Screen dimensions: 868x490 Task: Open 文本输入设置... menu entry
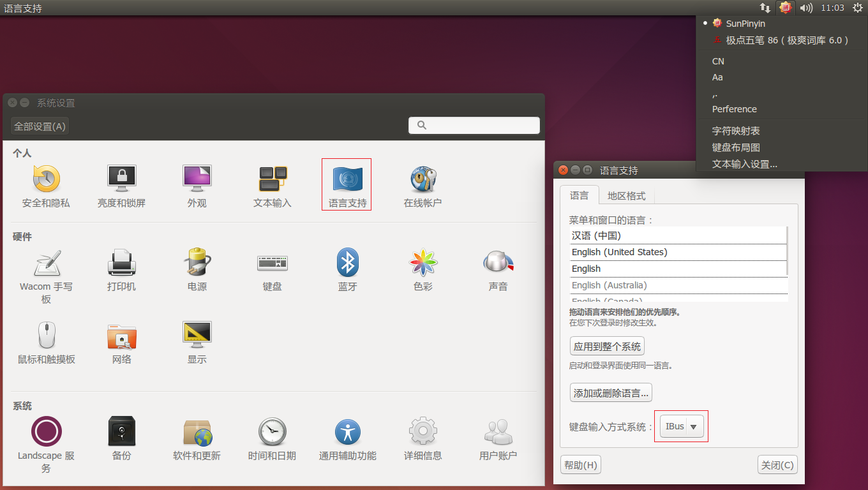[782, 164]
